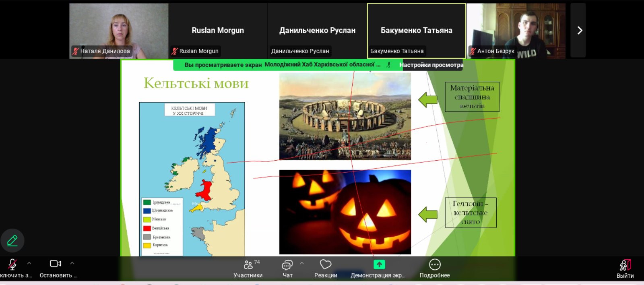Click the Halloween pumpkins photo

coord(345,212)
